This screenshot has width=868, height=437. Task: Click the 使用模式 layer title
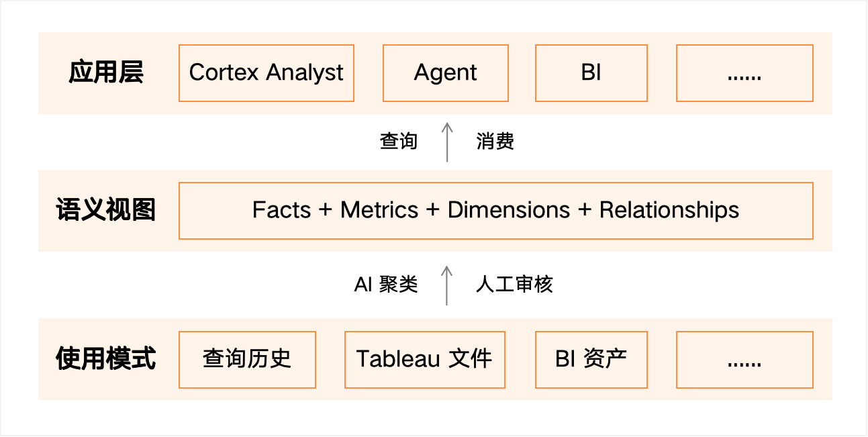[x=106, y=359]
